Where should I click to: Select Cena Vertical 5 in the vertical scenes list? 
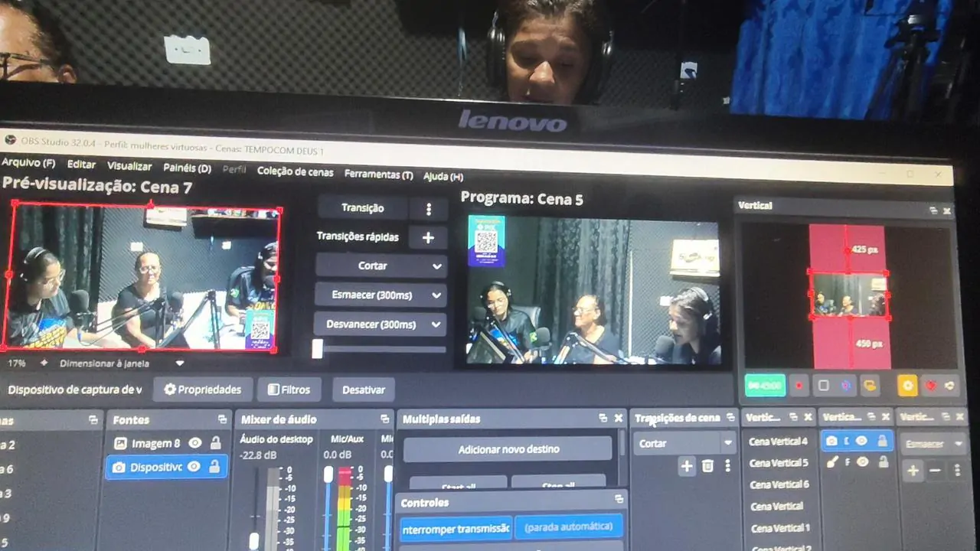coord(778,462)
